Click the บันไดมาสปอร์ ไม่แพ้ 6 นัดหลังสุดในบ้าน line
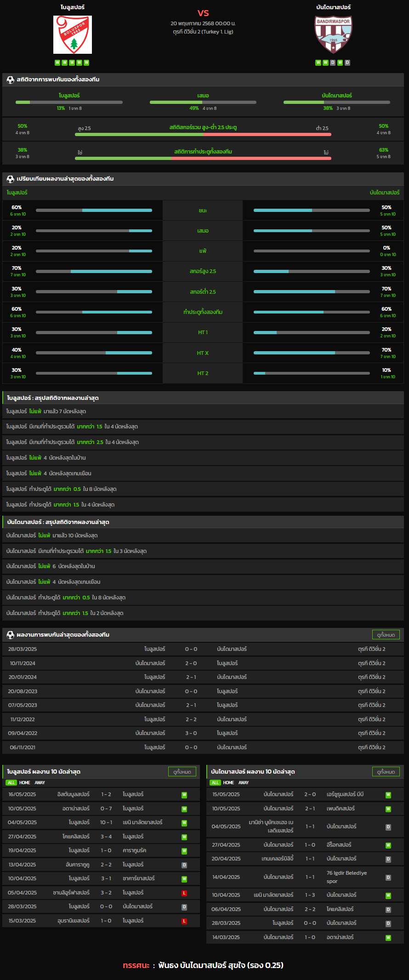The image size is (409, 980). pos(203,566)
